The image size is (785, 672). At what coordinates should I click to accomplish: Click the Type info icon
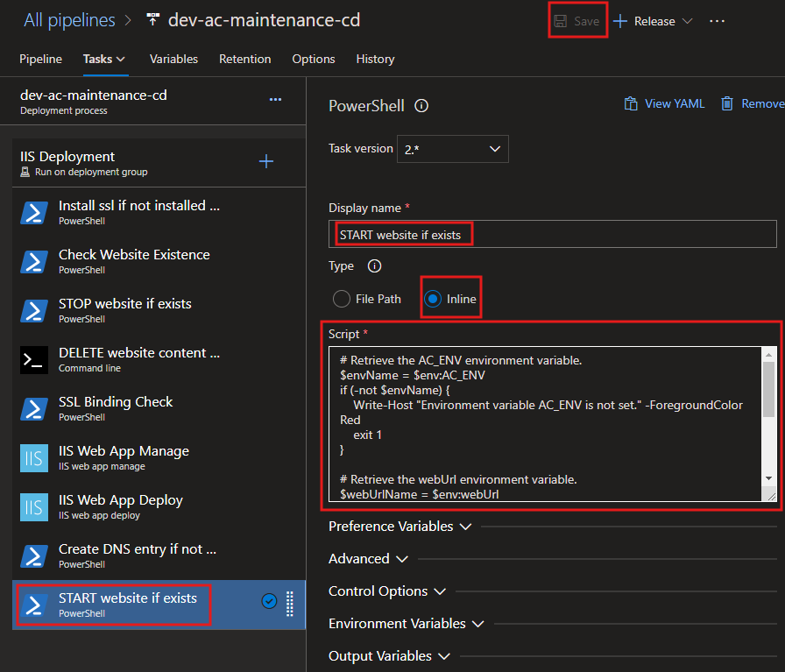point(374,265)
